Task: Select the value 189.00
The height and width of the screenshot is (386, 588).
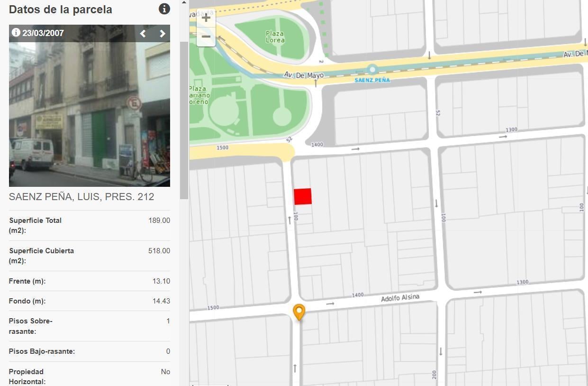Action: tap(159, 221)
